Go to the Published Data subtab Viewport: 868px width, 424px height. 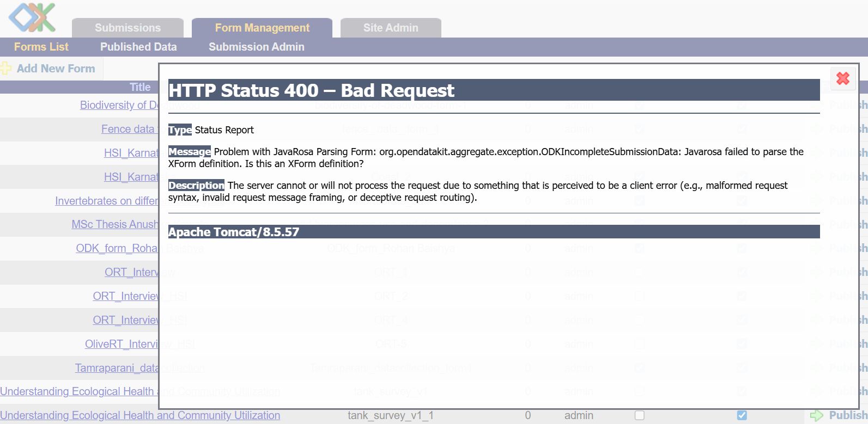click(138, 47)
